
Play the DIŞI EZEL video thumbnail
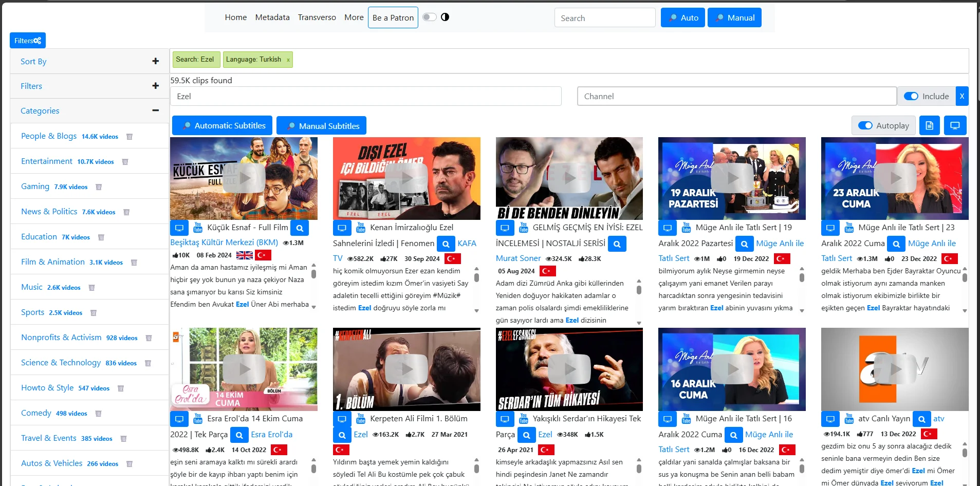[406, 178]
